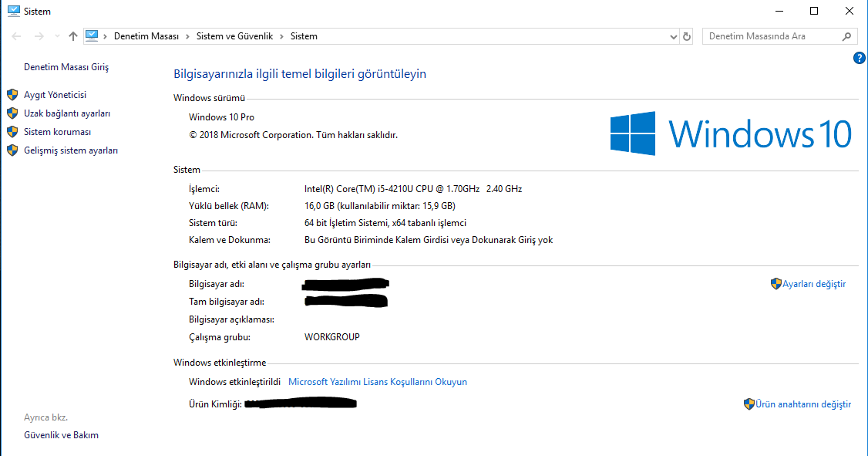The height and width of the screenshot is (456, 868).
Task: Open Aygıt Yöneticisi link
Action: click(55, 95)
